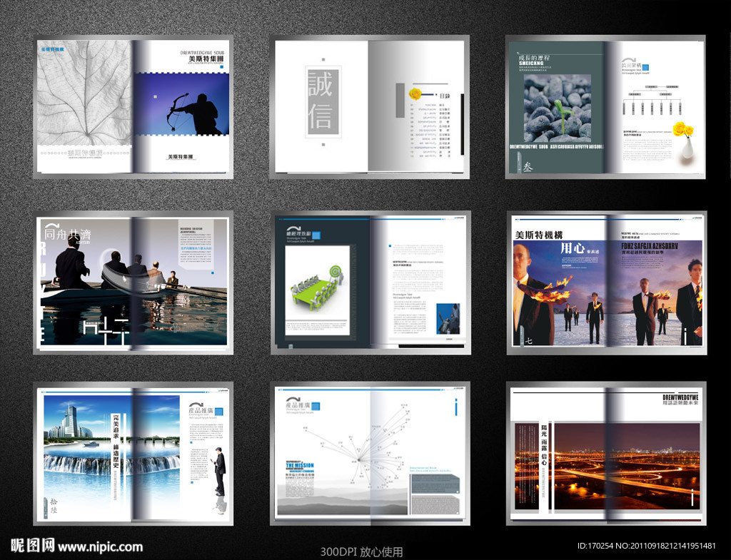
Task: Open the night city lights spread
Action: click(x=606, y=454)
